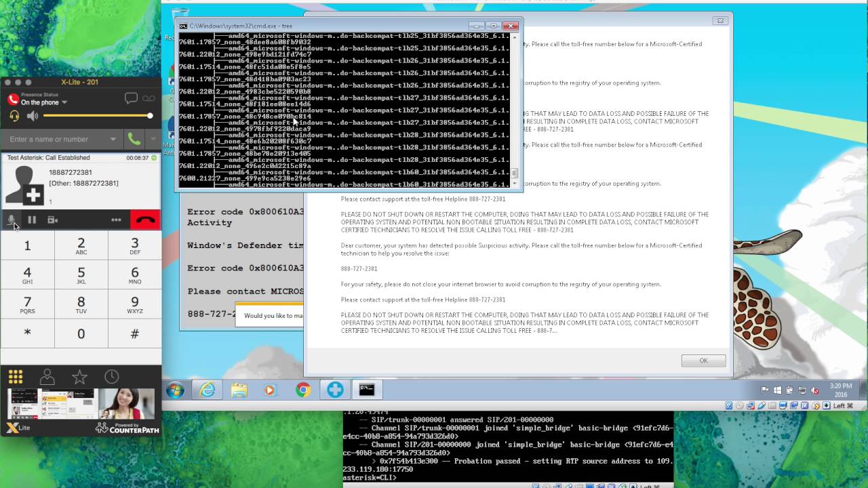This screenshot has height=488, width=868.
Task: Open the X-Lite messages chat bubble icon
Action: (131, 98)
